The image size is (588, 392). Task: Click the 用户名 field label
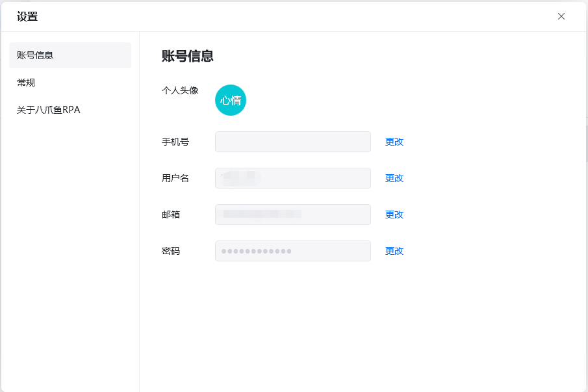point(172,177)
